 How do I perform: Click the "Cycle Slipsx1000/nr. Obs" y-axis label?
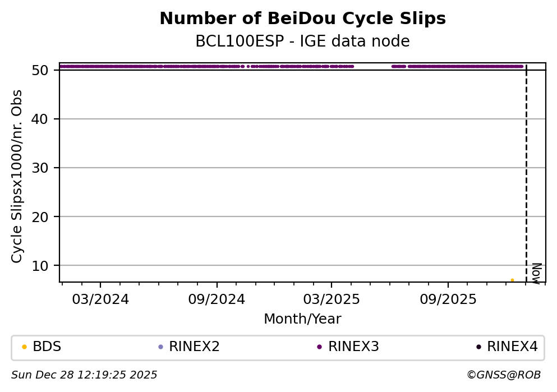[x=17, y=176]
